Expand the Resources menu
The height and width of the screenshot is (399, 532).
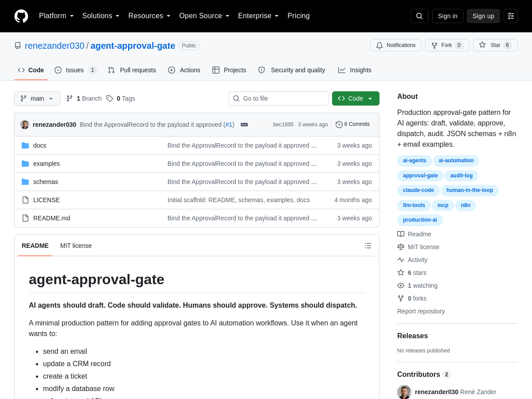click(x=149, y=16)
